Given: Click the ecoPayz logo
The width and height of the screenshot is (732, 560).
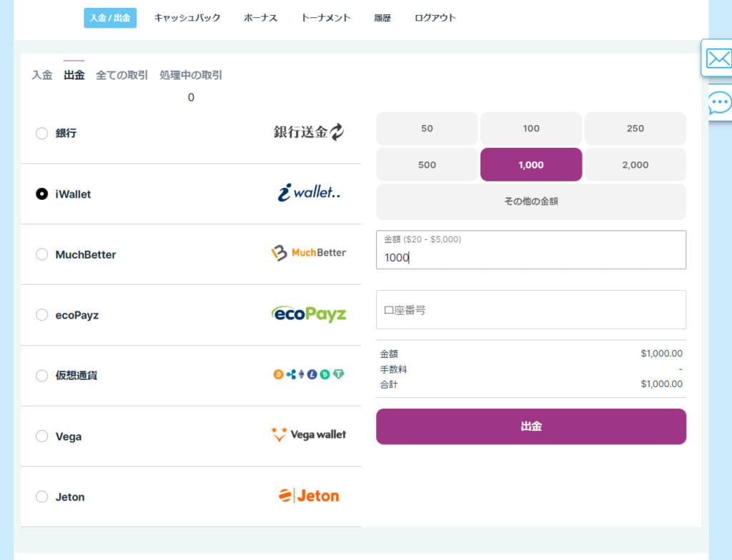Looking at the screenshot, I should point(309,314).
